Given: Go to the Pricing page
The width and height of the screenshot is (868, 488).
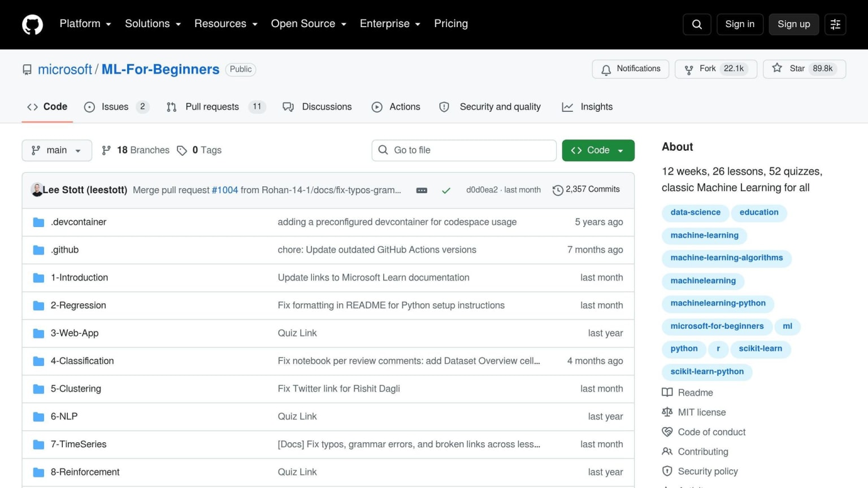Looking at the screenshot, I should 451,24.
